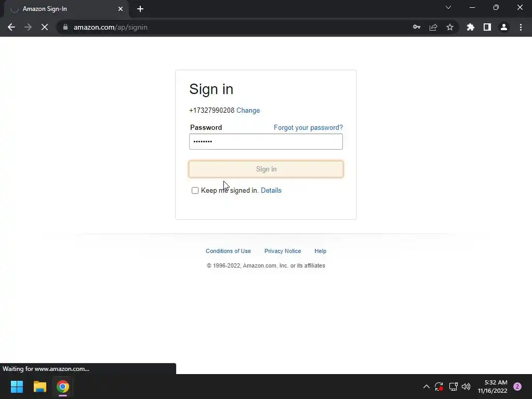Open the notification center badge

[x=517, y=387]
